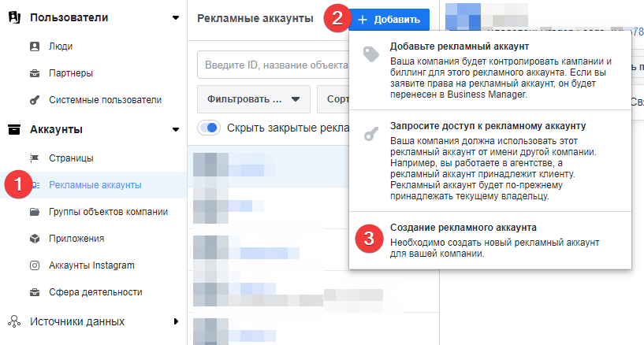Click the Аккаунты section label
Image resolution: width=644 pixels, height=345 pixels.
coord(56,130)
